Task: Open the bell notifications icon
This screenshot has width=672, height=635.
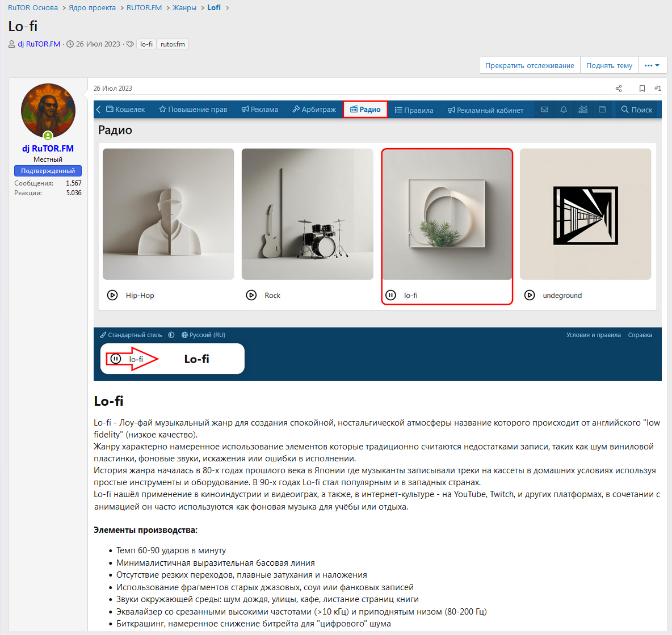Action: 564,110
